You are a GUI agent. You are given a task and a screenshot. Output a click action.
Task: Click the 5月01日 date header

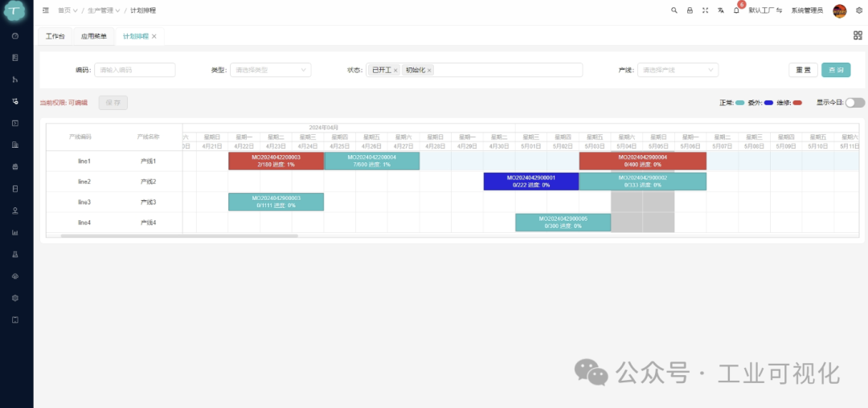point(531,146)
